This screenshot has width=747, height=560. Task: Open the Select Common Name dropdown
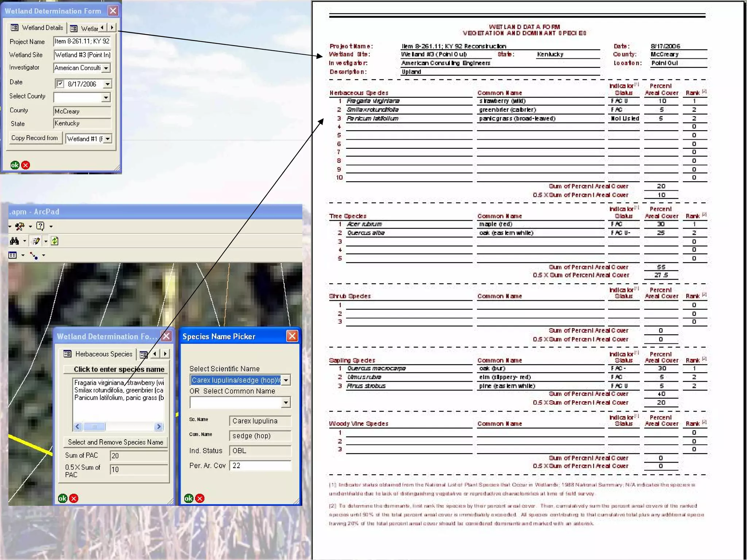pyautogui.click(x=286, y=402)
